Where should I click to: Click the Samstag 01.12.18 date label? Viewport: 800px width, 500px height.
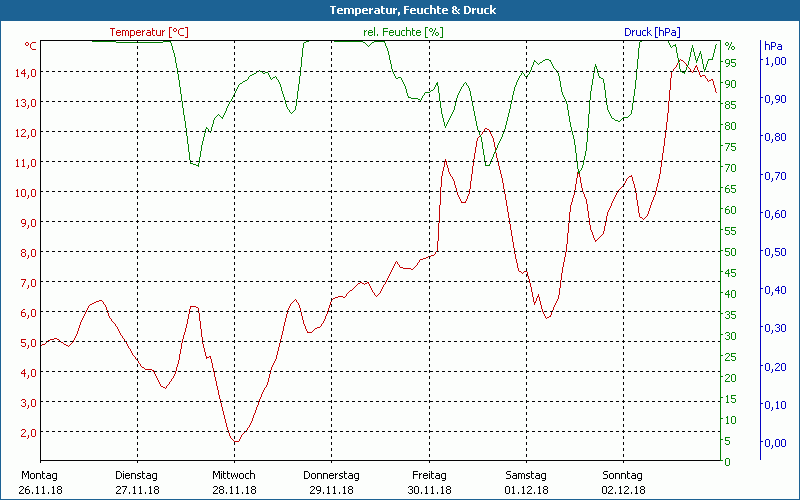point(526,482)
